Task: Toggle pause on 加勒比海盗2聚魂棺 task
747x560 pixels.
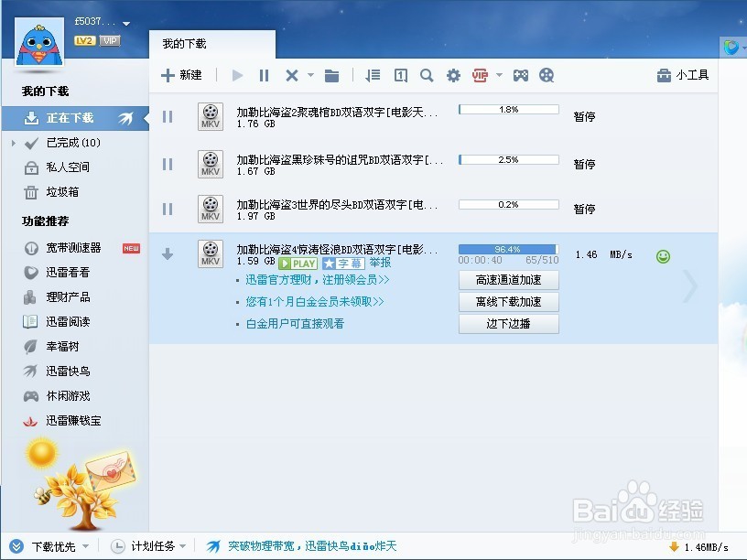Action: (168, 117)
